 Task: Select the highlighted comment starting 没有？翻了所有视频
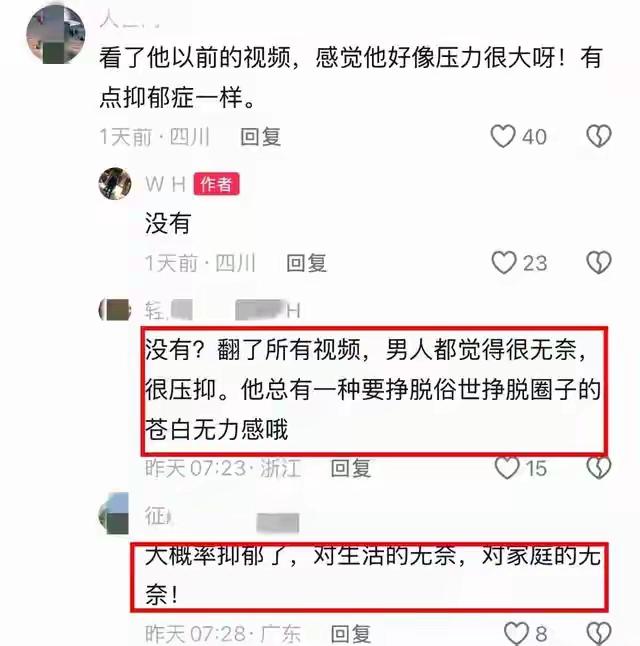(x=373, y=390)
